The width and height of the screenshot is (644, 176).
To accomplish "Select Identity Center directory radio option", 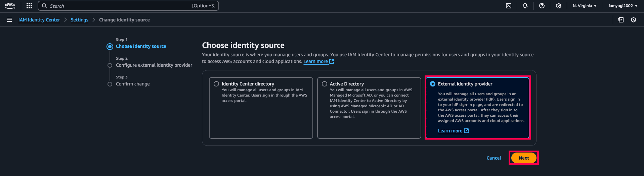I will click(216, 84).
